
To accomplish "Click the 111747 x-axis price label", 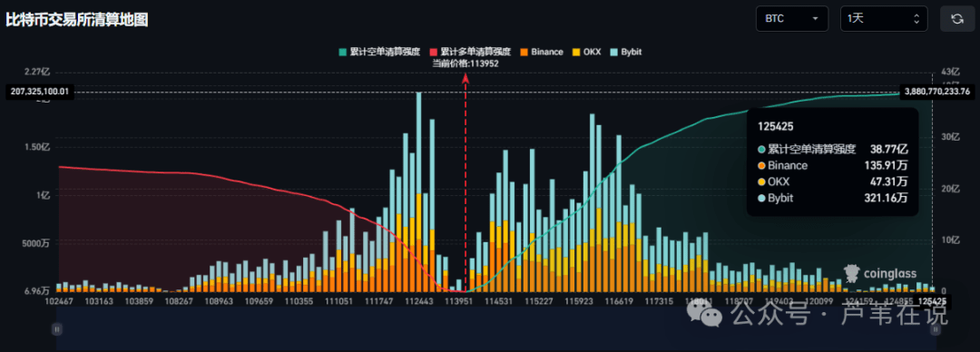I will [379, 300].
